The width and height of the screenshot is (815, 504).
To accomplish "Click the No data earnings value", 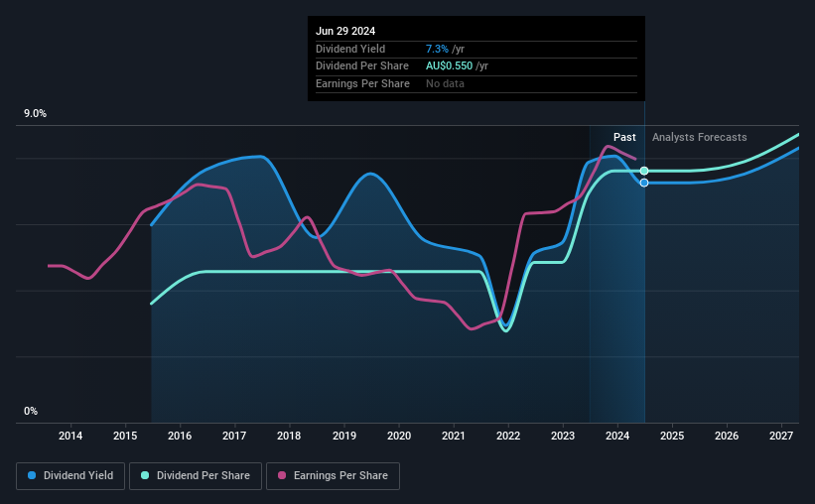I will pyautogui.click(x=445, y=83).
